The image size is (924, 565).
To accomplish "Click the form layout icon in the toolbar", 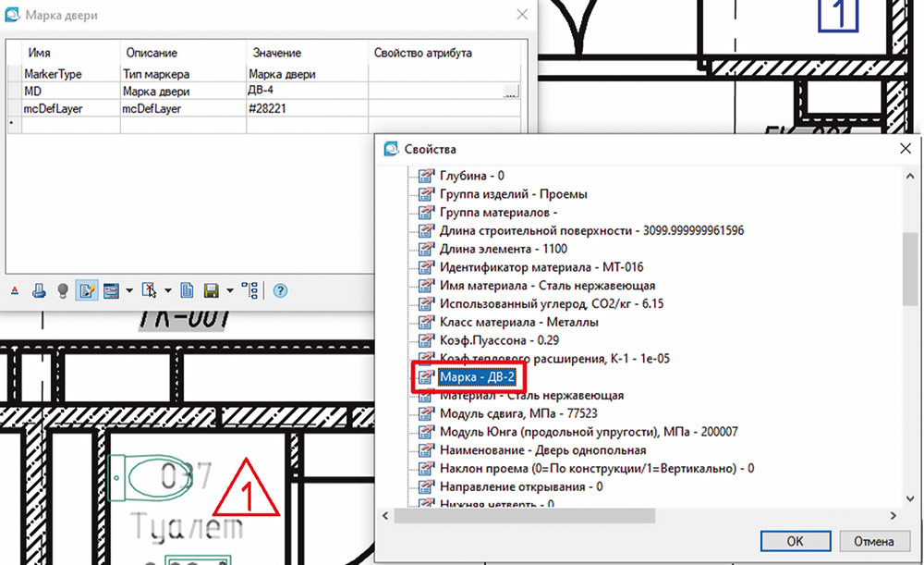I will pos(111,290).
